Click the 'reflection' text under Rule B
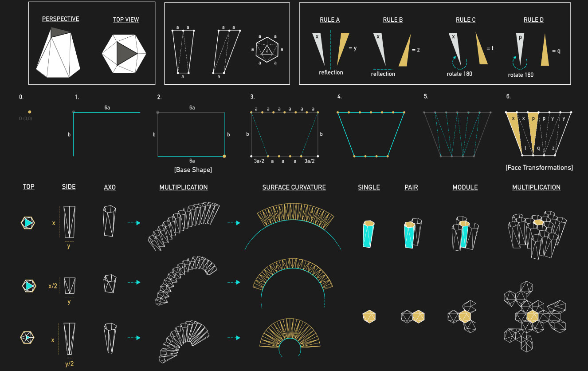Viewport: 588px width, 371px height. [x=383, y=74]
